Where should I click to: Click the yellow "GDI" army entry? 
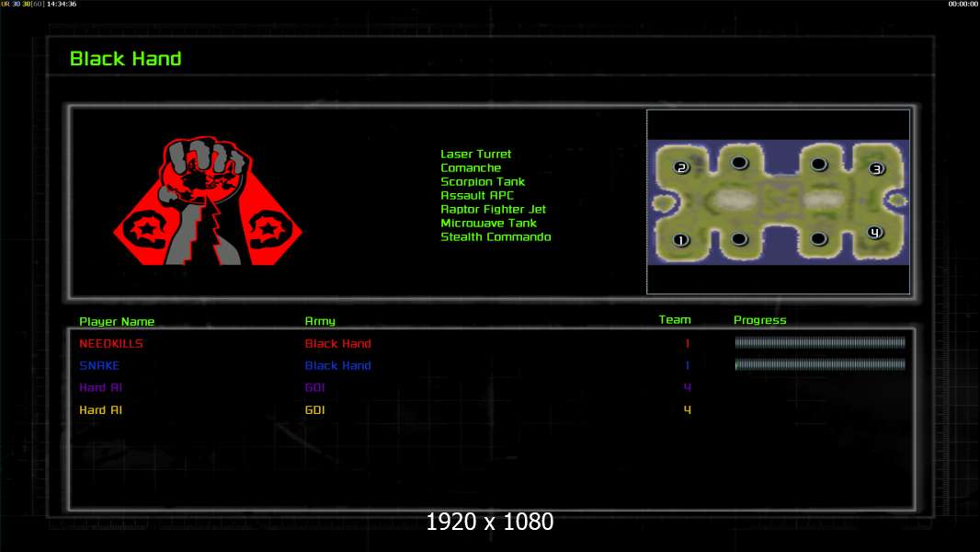point(314,410)
